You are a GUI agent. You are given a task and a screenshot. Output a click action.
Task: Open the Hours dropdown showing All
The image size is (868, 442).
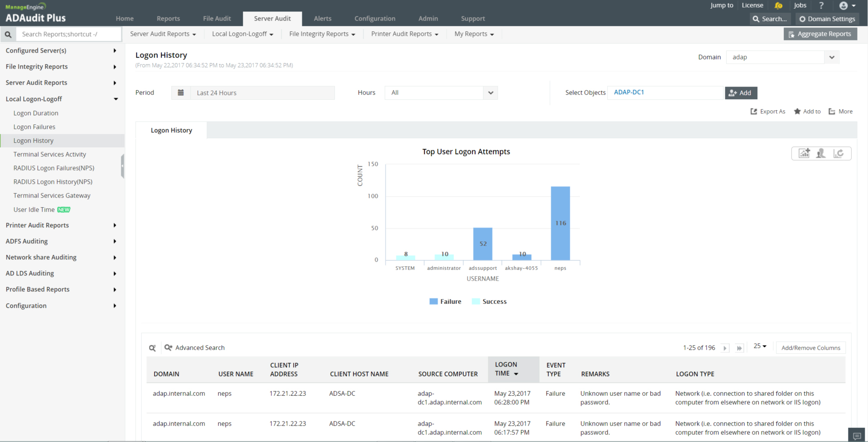[441, 93]
